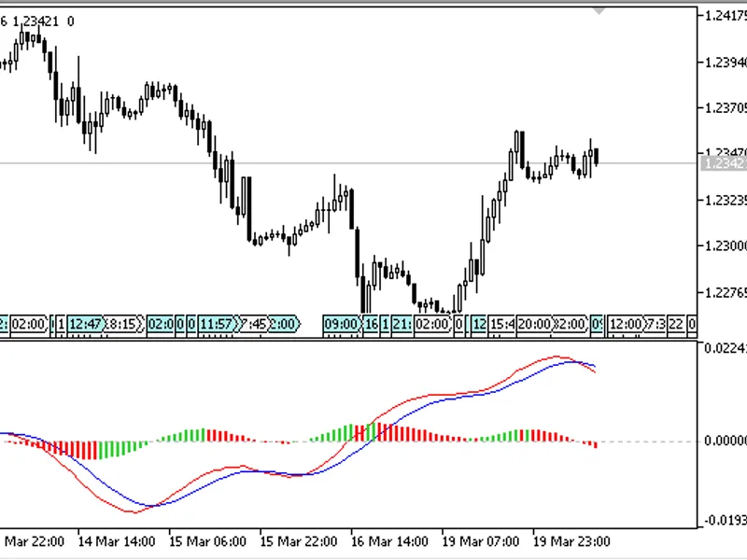
Task: Select the last candlestick on the chart
Action: (597, 157)
